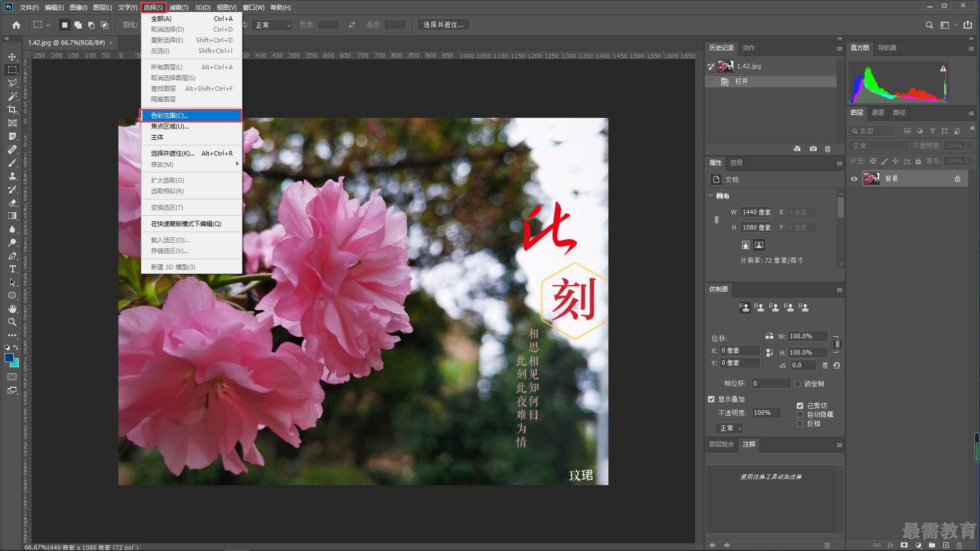Screen dimensions: 980x551
Task: Click the canvas width field 1440 像素
Action: click(x=756, y=212)
